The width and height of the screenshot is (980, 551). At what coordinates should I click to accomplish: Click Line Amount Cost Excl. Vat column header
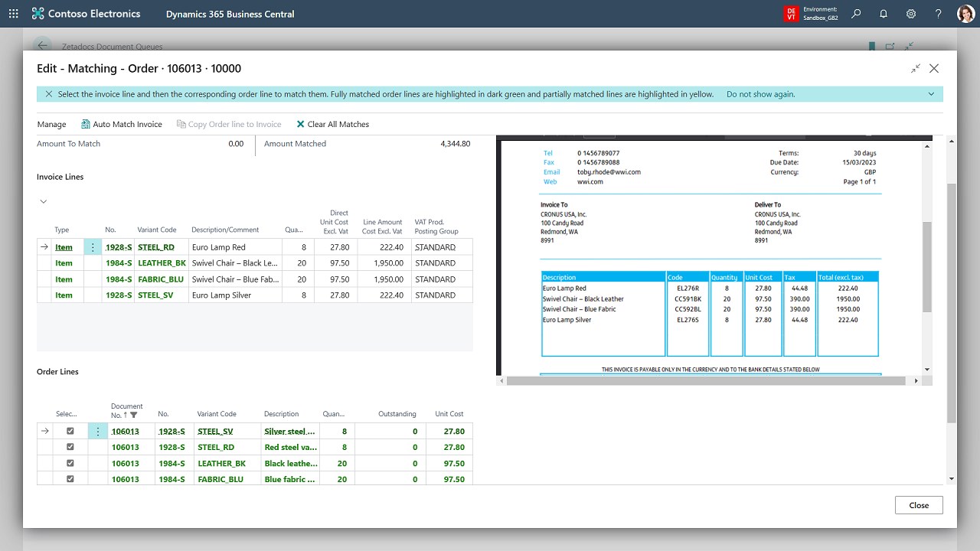tap(382, 227)
